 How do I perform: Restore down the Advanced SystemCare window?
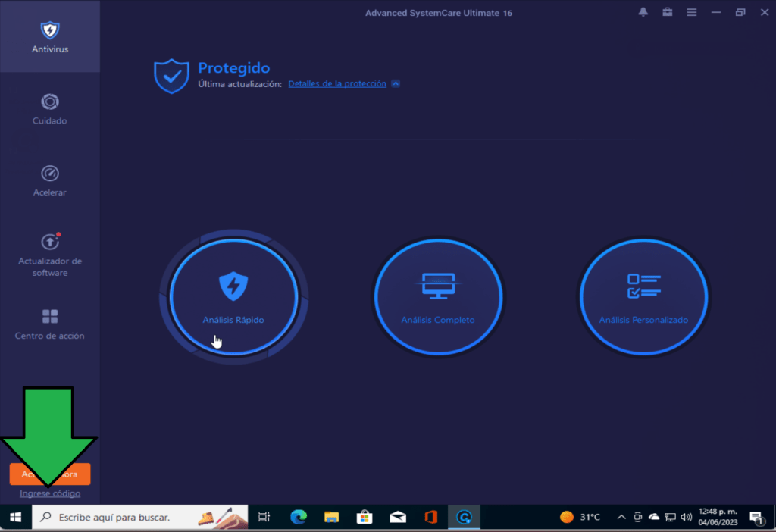click(x=740, y=12)
